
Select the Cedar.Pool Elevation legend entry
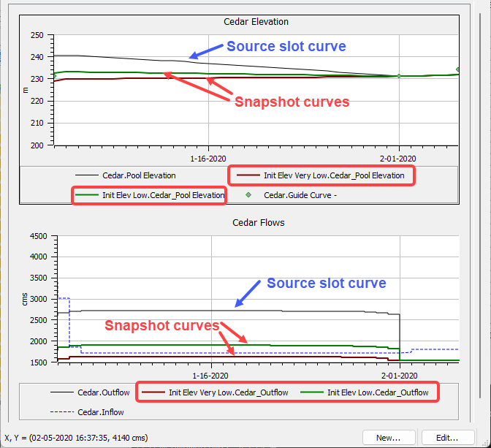pos(138,175)
